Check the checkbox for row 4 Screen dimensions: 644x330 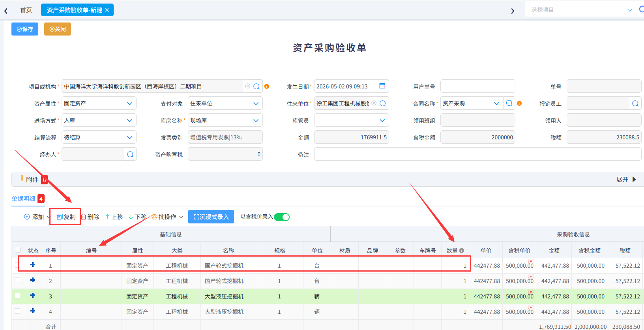coord(17,311)
